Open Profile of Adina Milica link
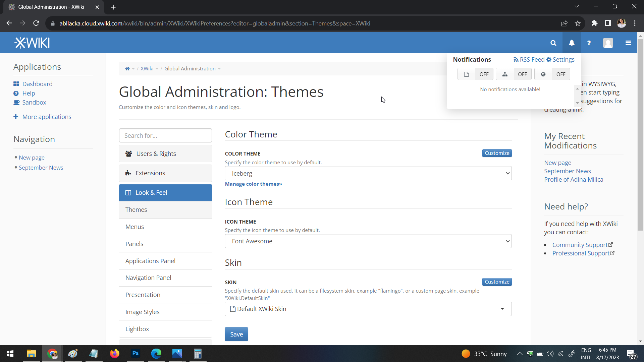 (x=574, y=180)
